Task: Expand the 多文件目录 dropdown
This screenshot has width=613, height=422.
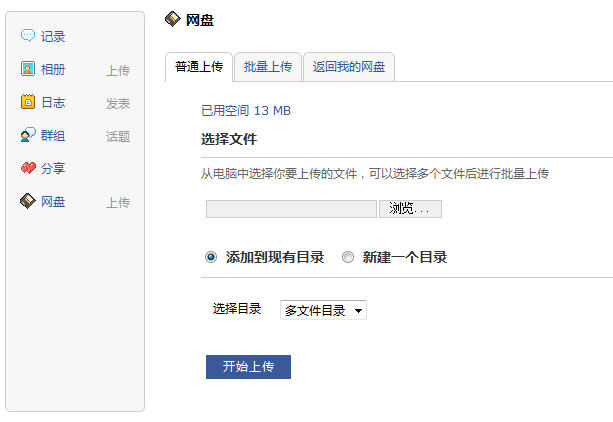Action: pos(323,310)
